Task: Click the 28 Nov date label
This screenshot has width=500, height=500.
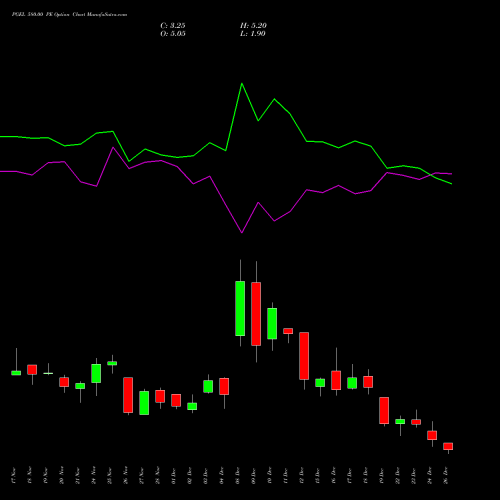Action: click(157, 476)
